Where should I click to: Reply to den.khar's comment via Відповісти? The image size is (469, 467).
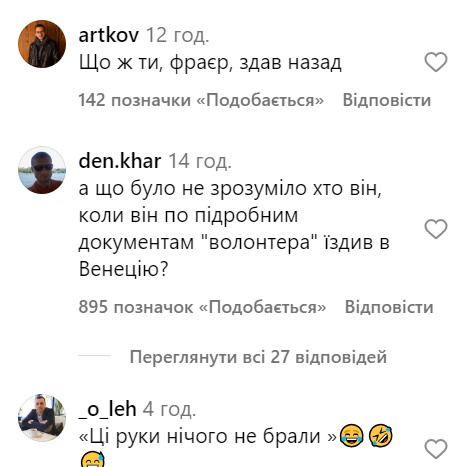coord(389,307)
